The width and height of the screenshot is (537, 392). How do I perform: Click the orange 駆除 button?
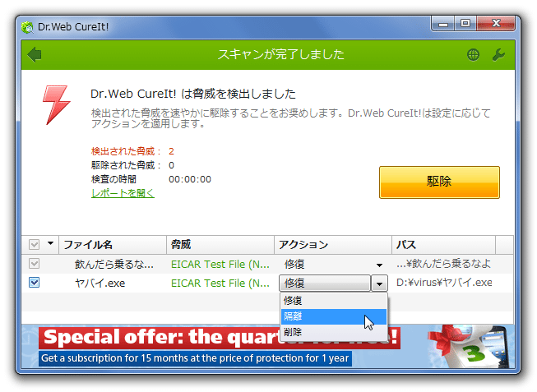(x=439, y=182)
